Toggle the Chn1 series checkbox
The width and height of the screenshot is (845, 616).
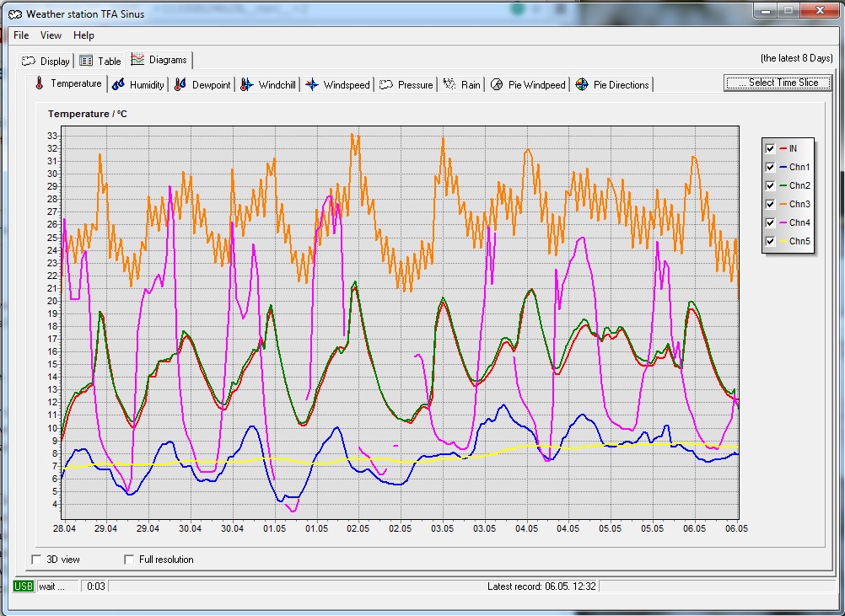770,168
